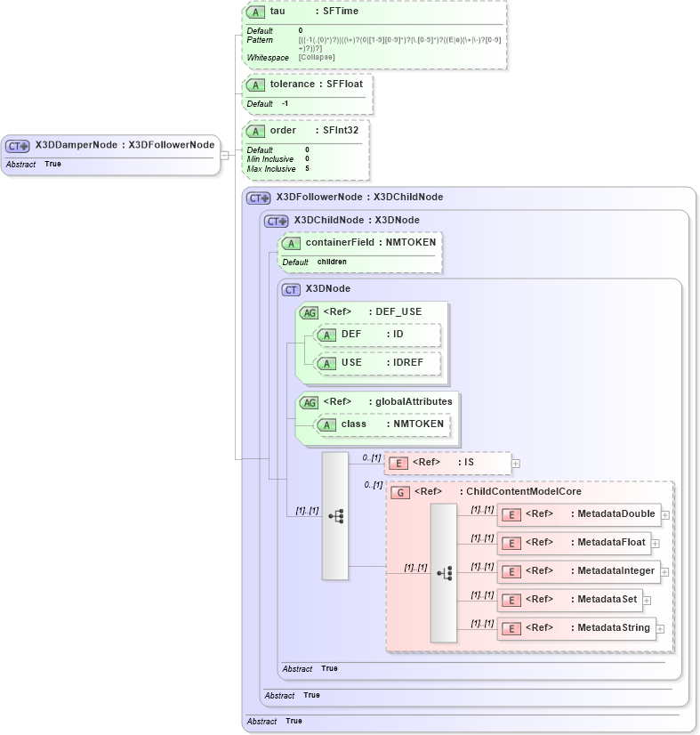700x735 pixels.
Task: Select the X3DNode type title
Action: (x=328, y=288)
